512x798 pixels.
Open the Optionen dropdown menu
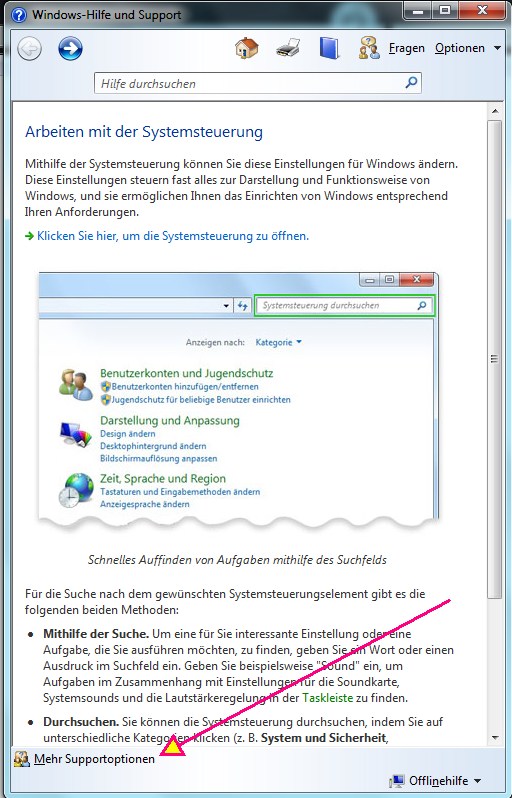pos(468,48)
